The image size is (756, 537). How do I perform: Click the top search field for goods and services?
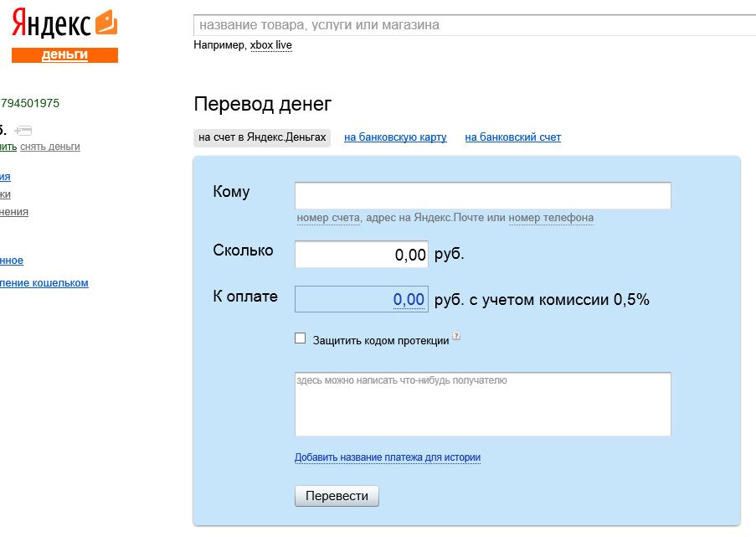click(x=475, y=25)
